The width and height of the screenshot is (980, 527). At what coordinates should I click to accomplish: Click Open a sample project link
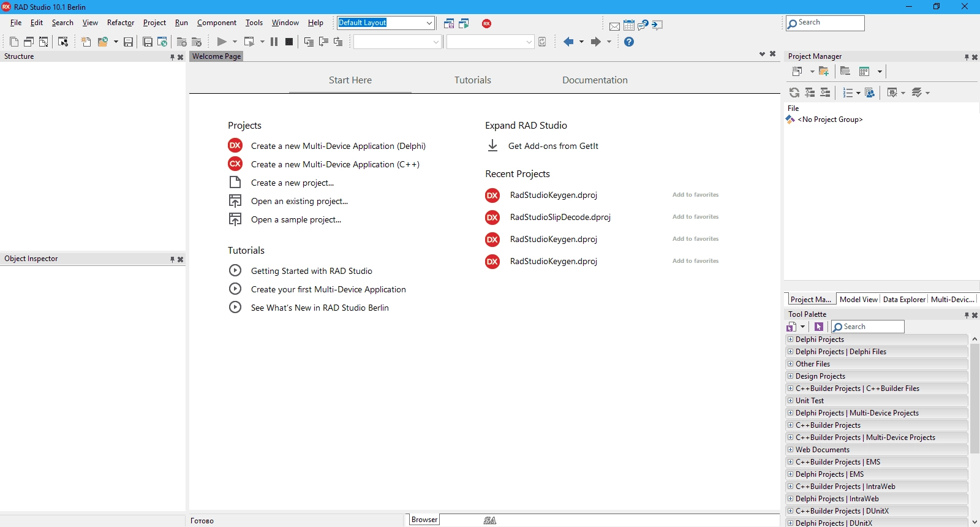click(x=296, y=219)
